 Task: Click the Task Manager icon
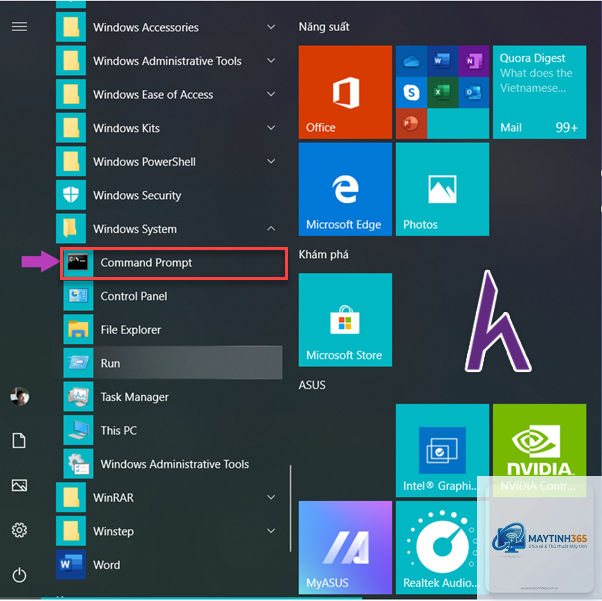click(78, 396)
